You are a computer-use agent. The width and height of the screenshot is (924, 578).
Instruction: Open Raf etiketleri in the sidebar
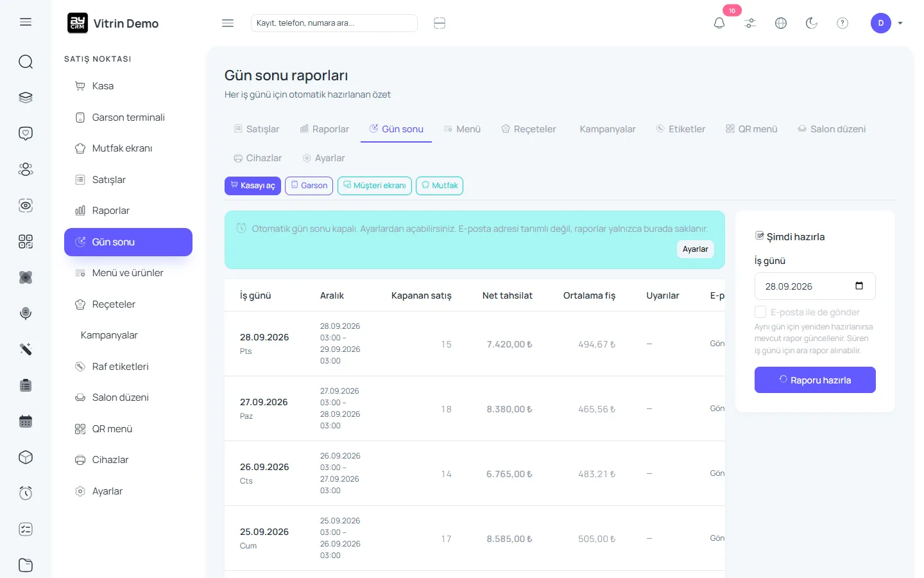pos(128,367)
